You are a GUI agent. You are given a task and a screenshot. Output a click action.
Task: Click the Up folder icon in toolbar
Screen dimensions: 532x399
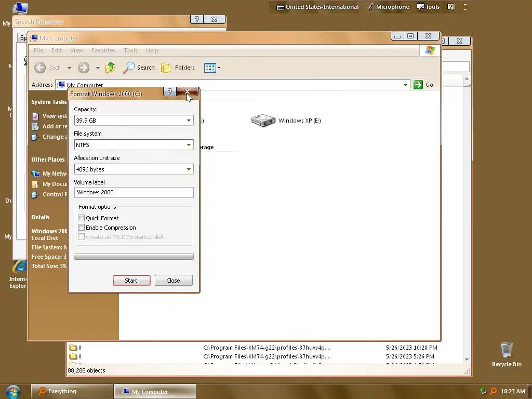[110, 68]
